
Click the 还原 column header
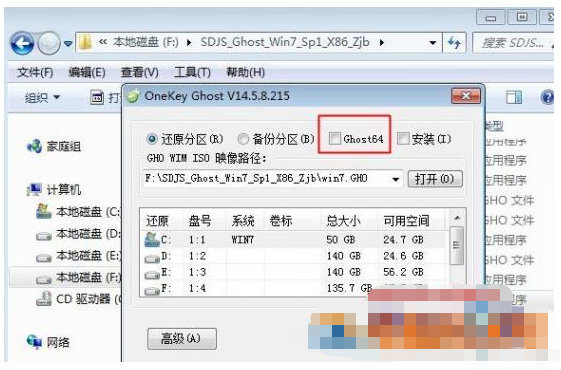tap(157, 221)
